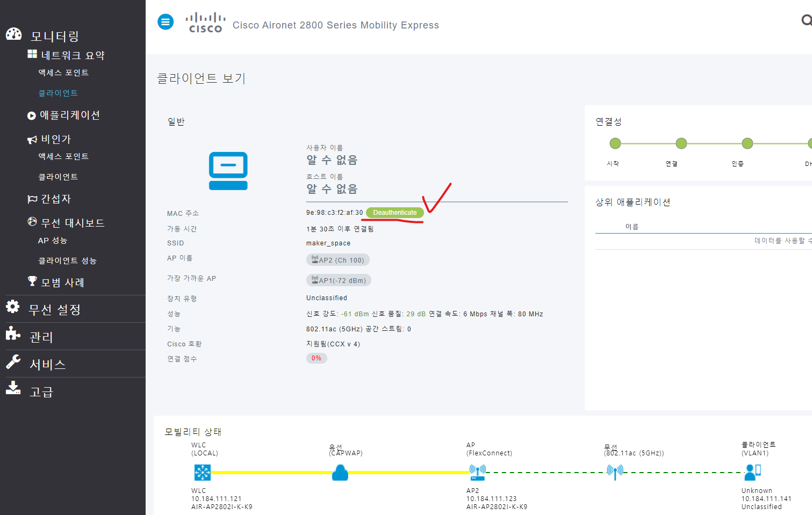Expand the 고급 section
Viewport: 812px width, 515px height.
click(41, 392)
